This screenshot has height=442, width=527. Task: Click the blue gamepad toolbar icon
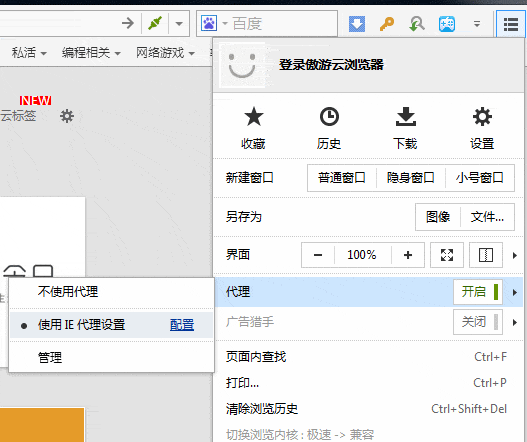tap(447, 24)
